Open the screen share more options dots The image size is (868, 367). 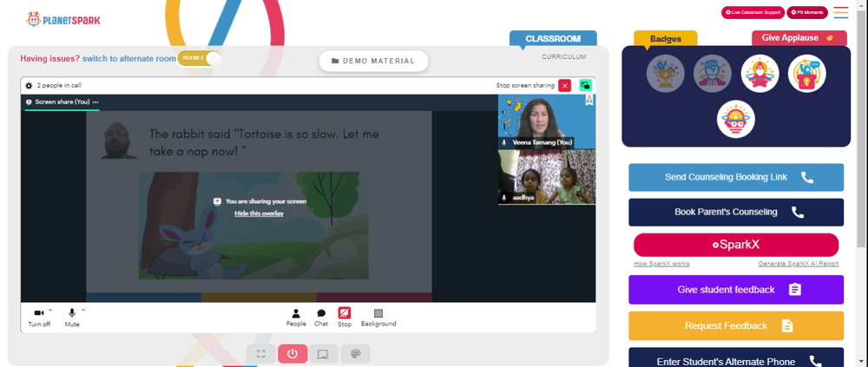pyautogui.click(x=95, y=102)
